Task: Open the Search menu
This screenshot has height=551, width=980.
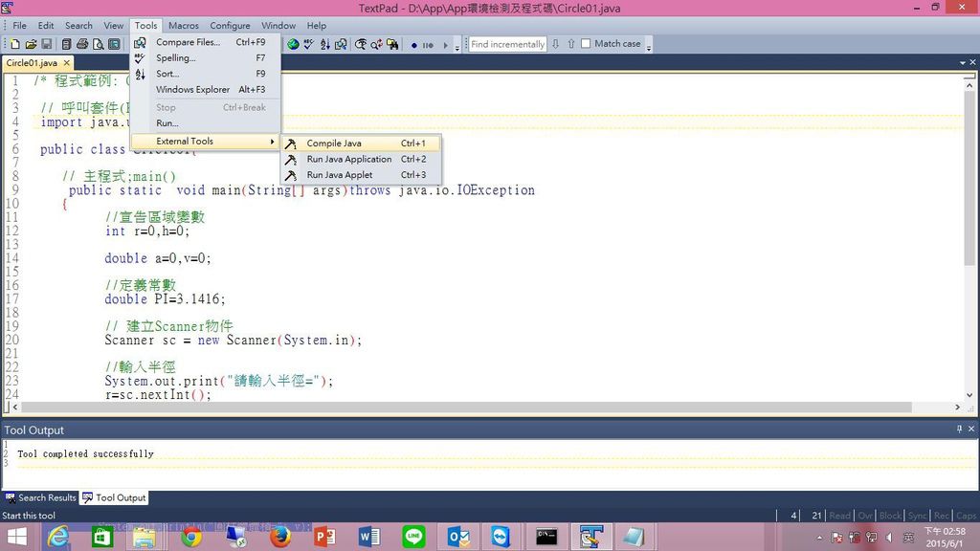Action: coord(78,26)
